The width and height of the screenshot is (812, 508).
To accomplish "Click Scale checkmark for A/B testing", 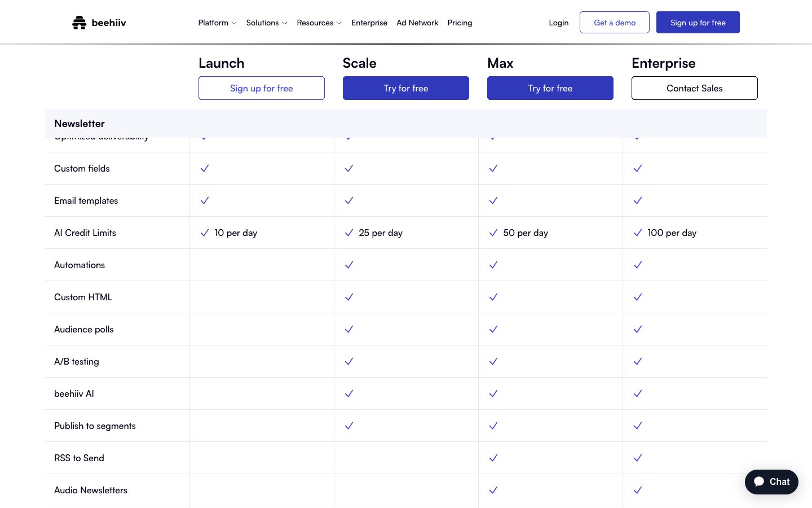I will (349, 361).
